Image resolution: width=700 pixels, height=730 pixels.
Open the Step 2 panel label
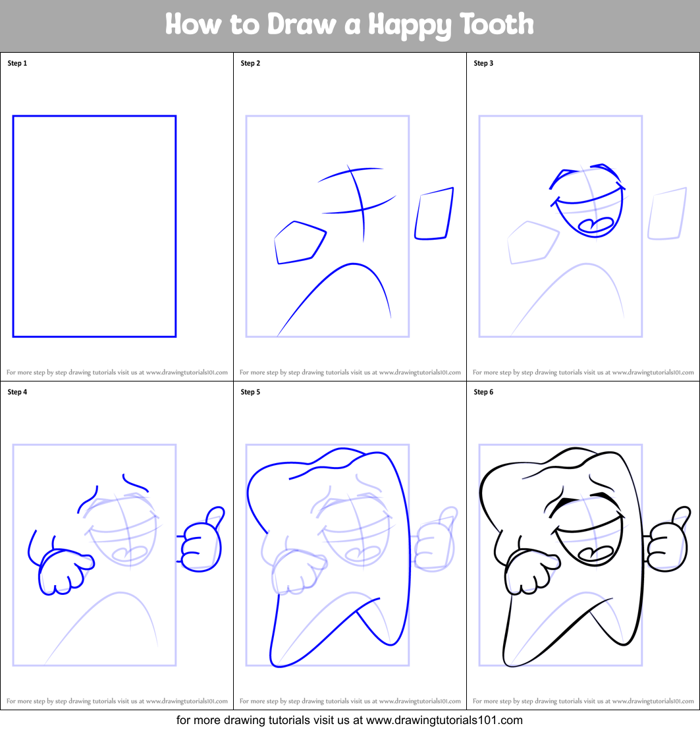250,63
